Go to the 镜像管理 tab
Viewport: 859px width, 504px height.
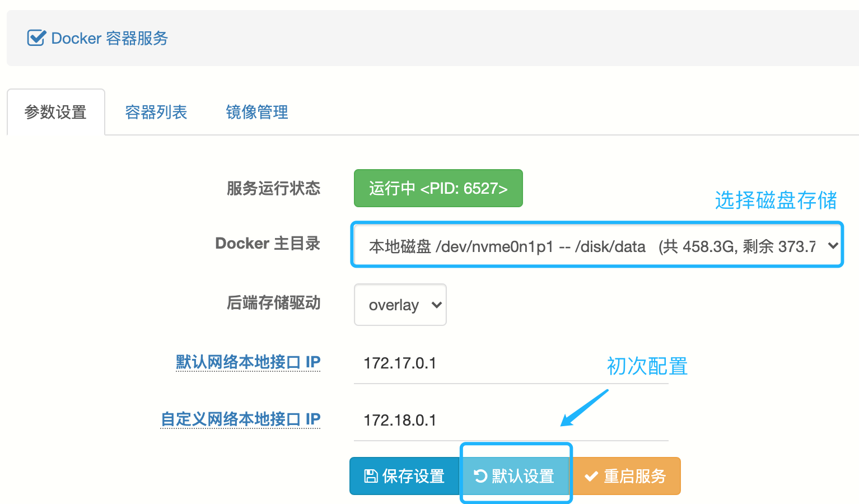tap(257, 112)
